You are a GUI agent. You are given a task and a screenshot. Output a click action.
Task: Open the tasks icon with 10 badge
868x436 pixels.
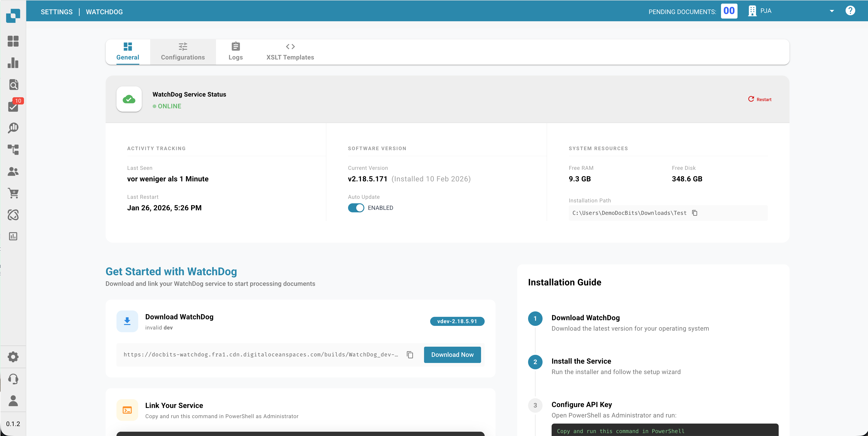click(13, 107)
